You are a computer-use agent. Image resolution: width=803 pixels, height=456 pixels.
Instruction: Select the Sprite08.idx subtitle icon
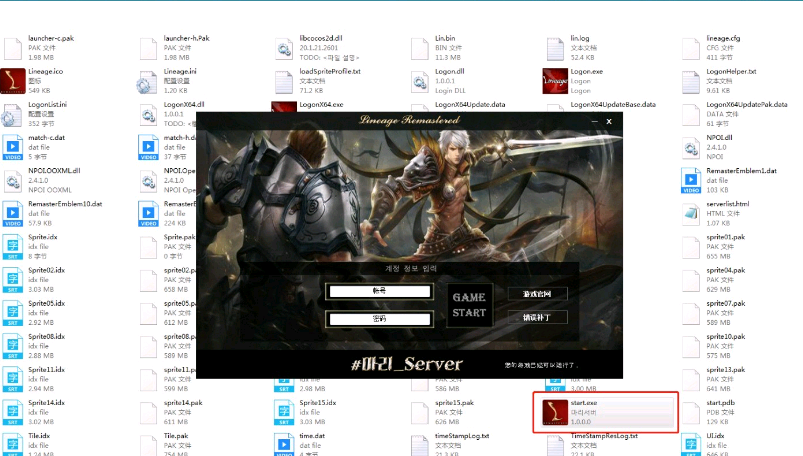point(13,346)
